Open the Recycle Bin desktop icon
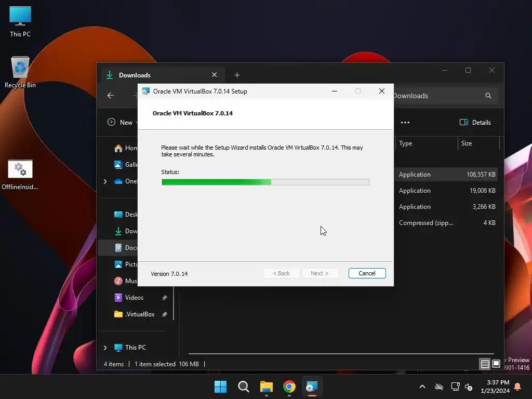Image resolution: width=532 pixels, height=399 pixels. point(20,72)
